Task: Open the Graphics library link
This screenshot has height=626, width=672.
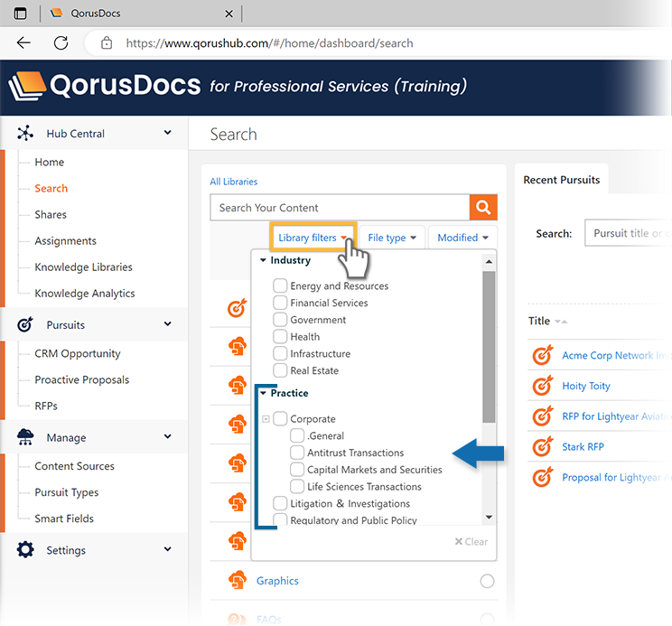Action: pyautogui.click(x=277, y=581)
